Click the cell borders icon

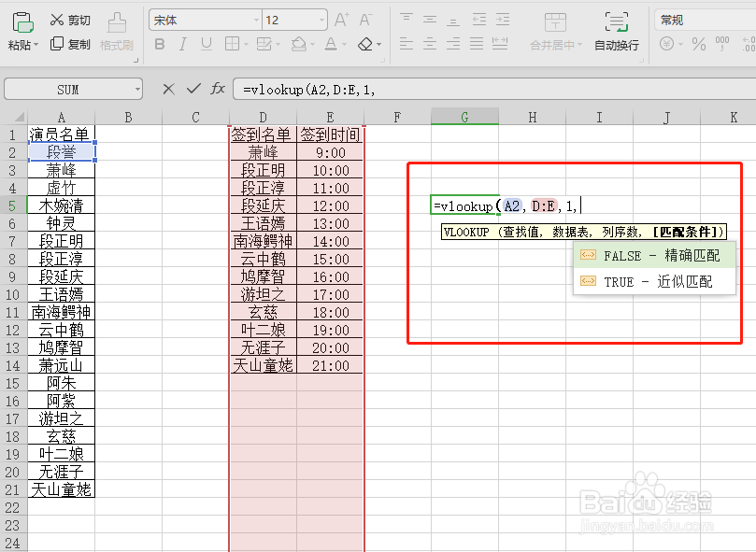tap(232, 44)
